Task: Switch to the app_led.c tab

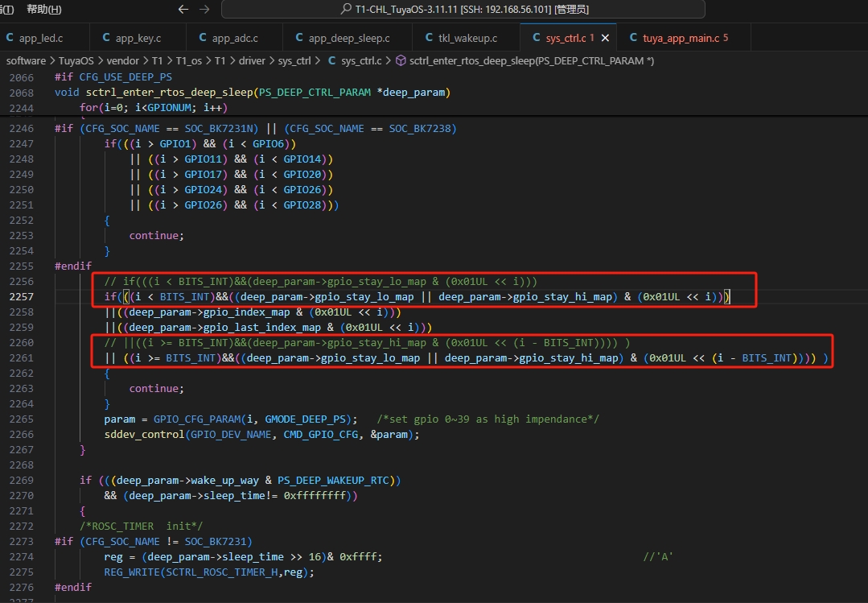Action: coord(40,39)
